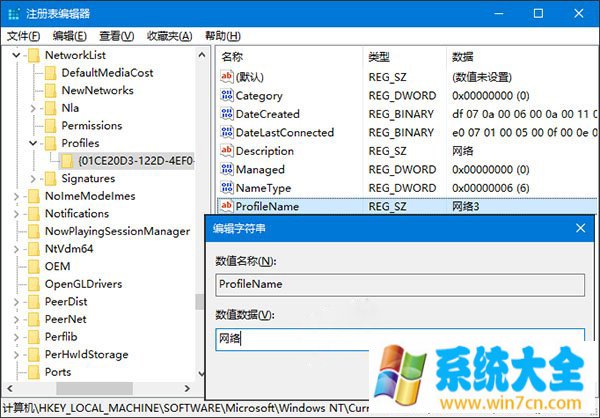
Task: Close the 编辑字符串 dialog
Action: (x=580, y=229)
